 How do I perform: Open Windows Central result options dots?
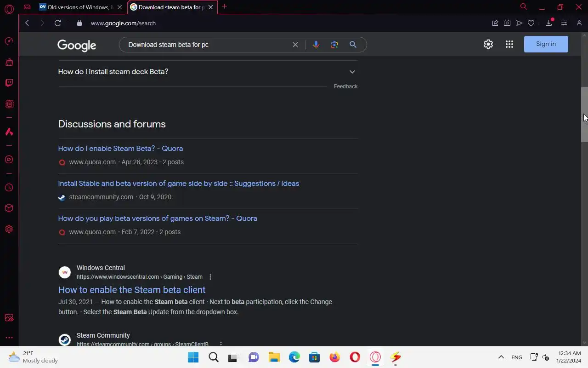(x=210, y=277)
